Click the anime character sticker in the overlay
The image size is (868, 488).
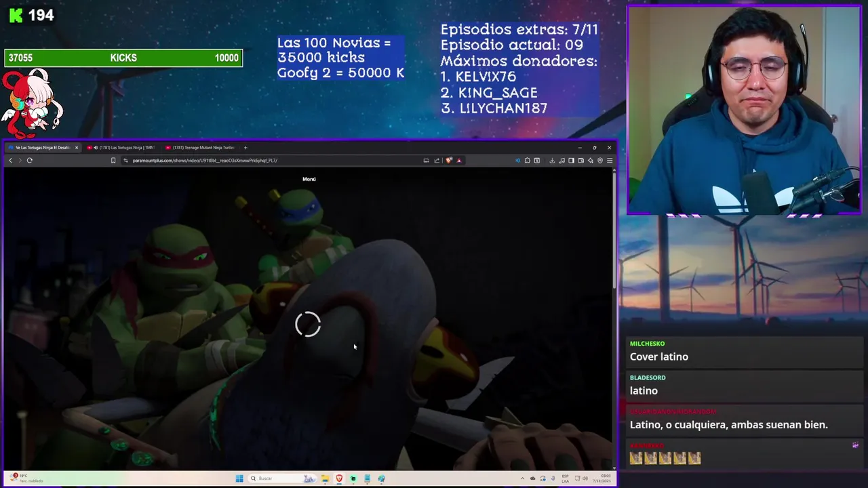click(31, 103)
